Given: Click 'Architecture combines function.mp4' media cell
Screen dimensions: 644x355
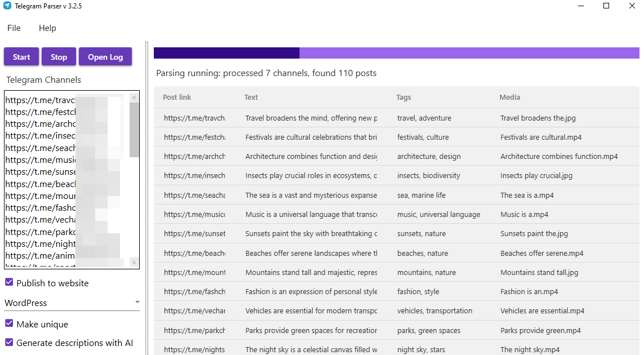Looking at the screenshot, I should (559, 157).
